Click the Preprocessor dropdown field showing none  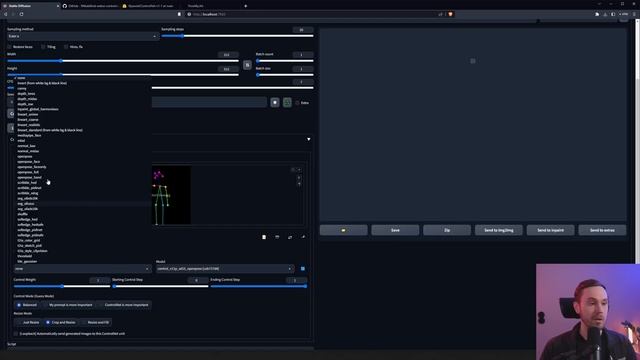click(82, 269)
